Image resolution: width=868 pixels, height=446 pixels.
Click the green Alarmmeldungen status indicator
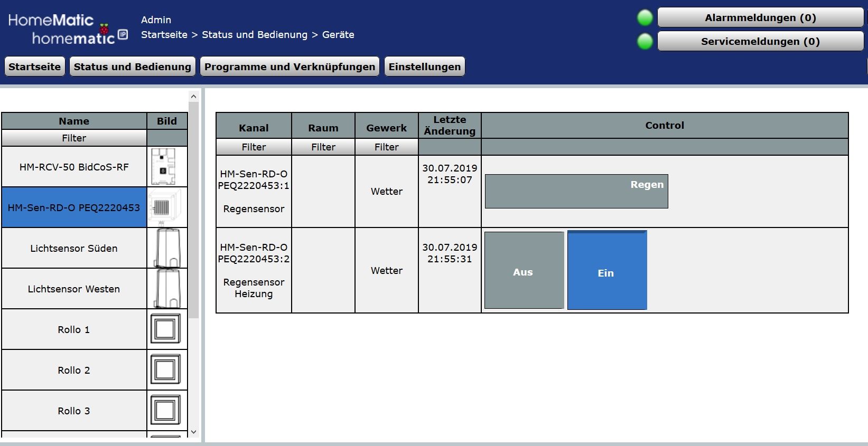pos(645,18)
